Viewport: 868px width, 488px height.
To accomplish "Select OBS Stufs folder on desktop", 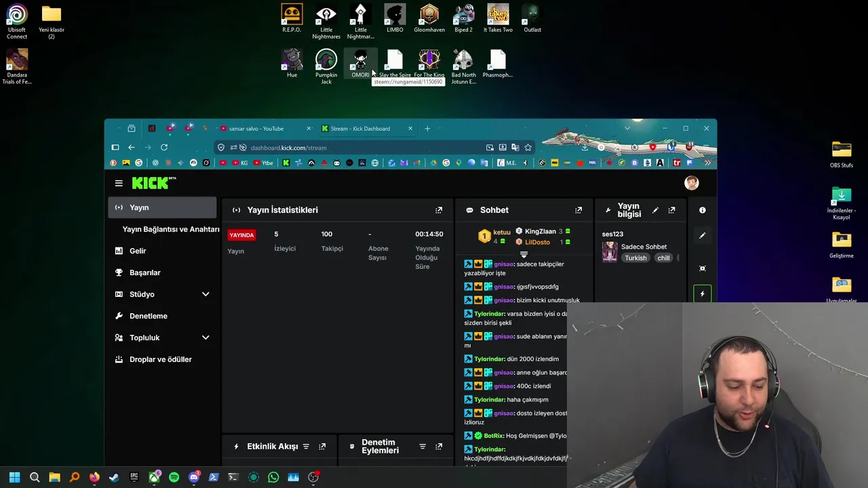I will coord(842,155).
